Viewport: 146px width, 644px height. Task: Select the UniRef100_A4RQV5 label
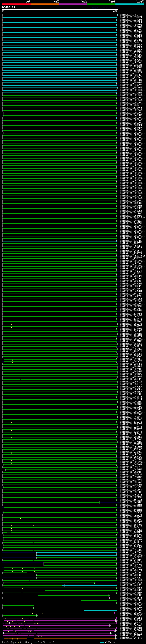[x=131, y=85]
